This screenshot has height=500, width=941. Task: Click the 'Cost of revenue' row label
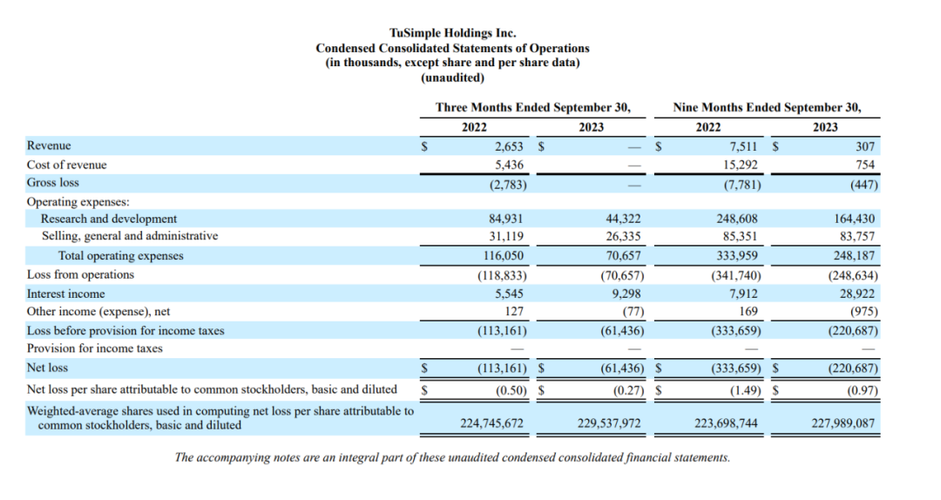[67, 165]
